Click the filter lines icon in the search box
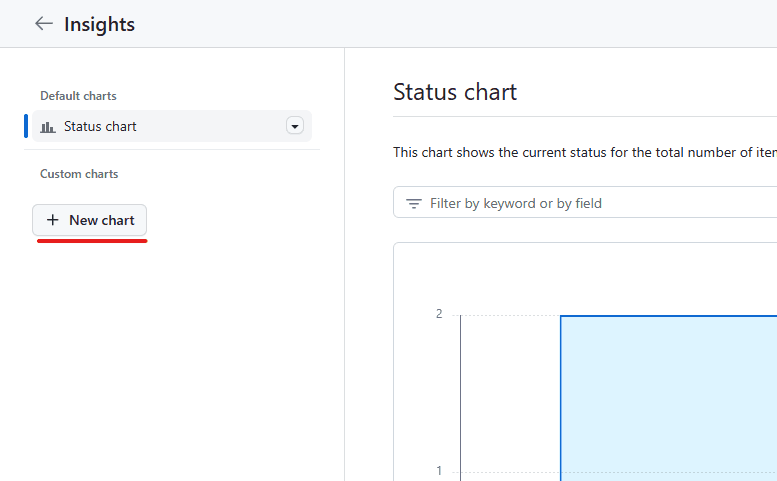Viewport: 777px width, 481px height. 413,203
